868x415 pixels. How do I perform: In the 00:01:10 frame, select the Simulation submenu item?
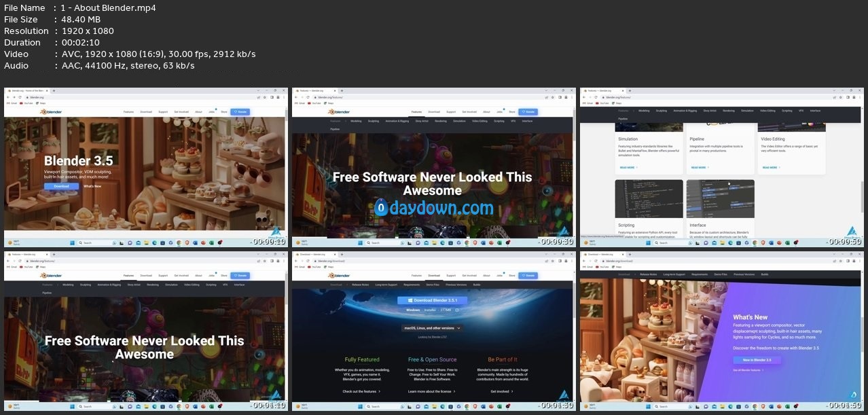172,285
